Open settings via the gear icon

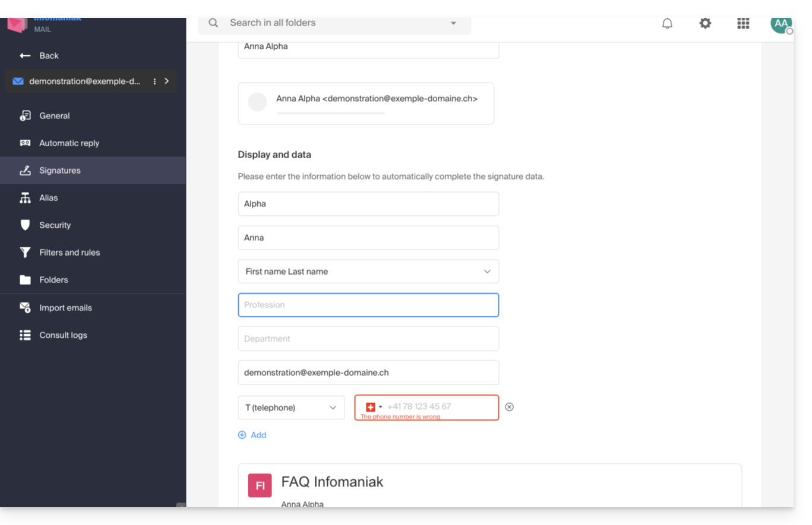705,23
